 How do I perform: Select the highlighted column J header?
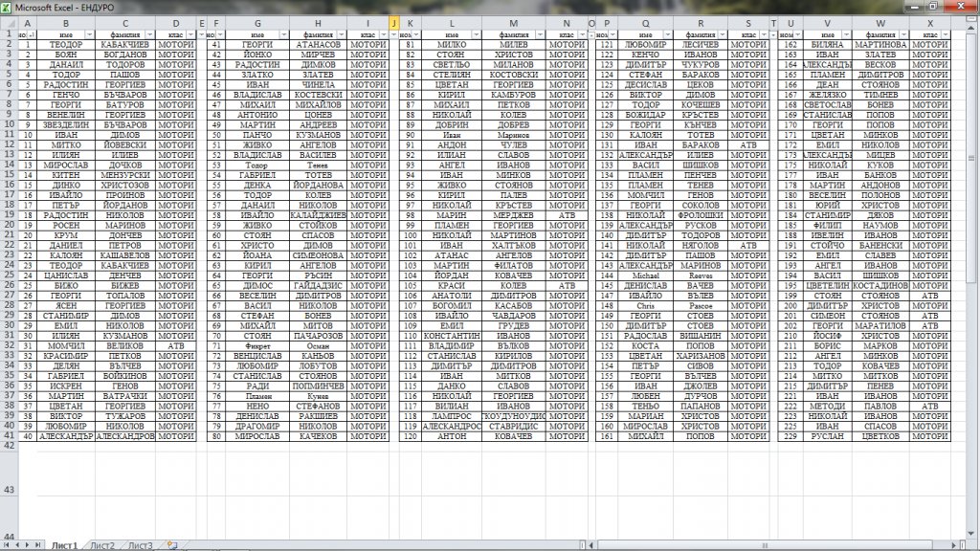[x=394, y=23]
